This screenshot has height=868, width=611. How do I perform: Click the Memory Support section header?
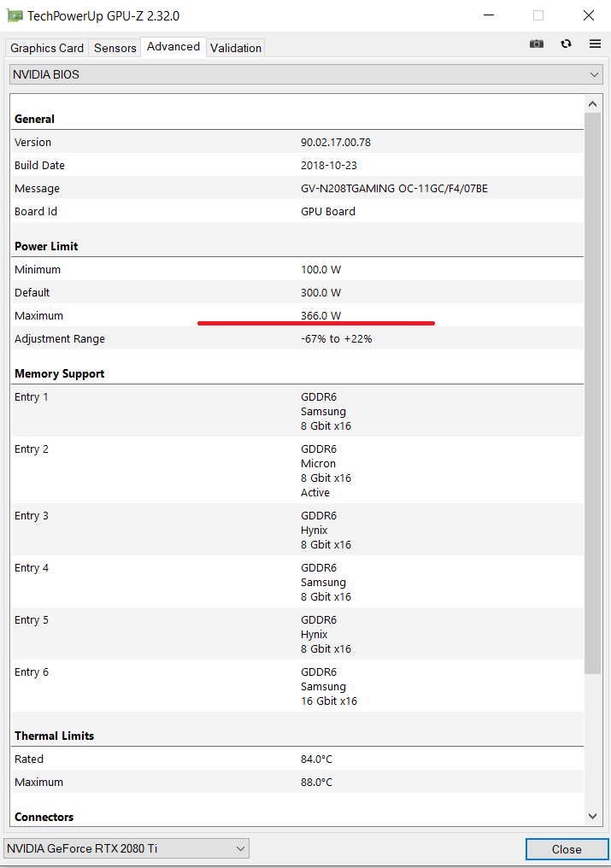click(x=59, y=373)
